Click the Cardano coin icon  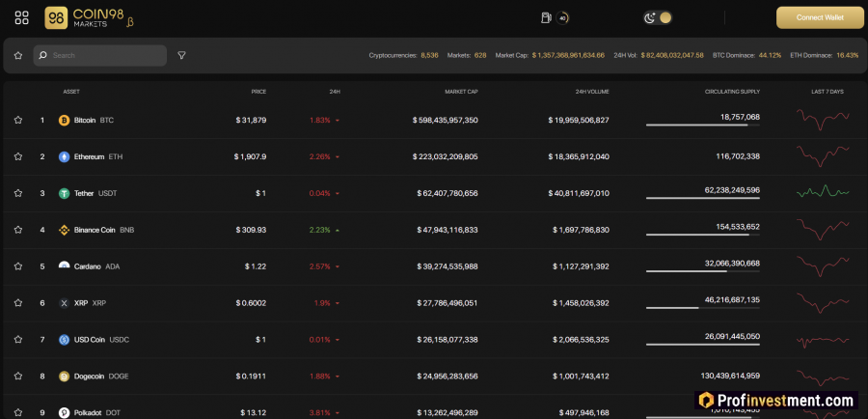click(65, 266)
